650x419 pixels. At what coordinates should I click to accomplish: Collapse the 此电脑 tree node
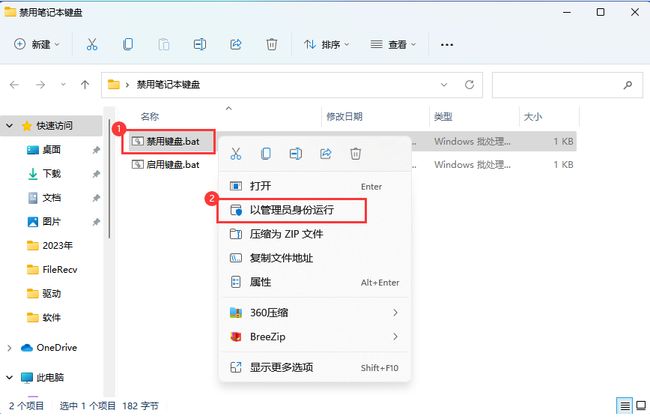(x=9, y=377)
